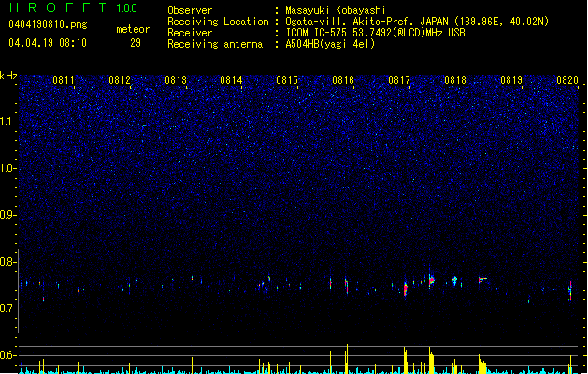Click the meteor echo at the 0820 edge
Viewport: 588px width, 374px height.
(570, 291)
